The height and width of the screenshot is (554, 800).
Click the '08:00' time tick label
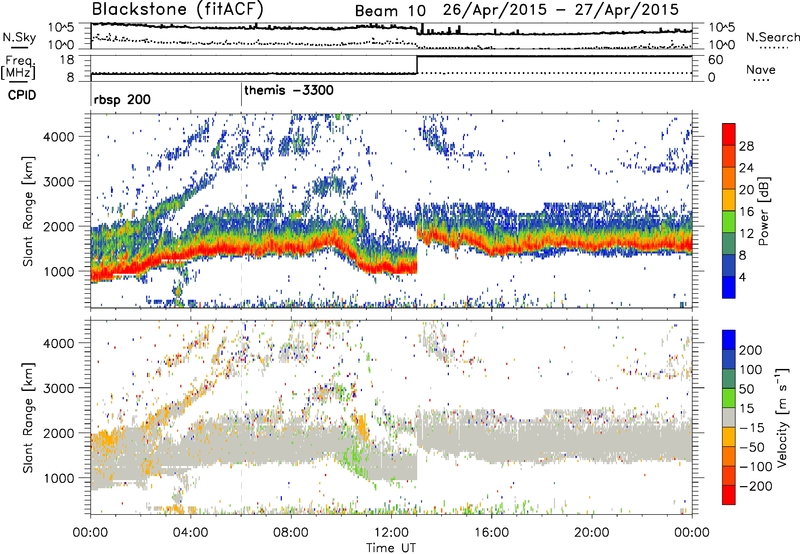[291, 533]
